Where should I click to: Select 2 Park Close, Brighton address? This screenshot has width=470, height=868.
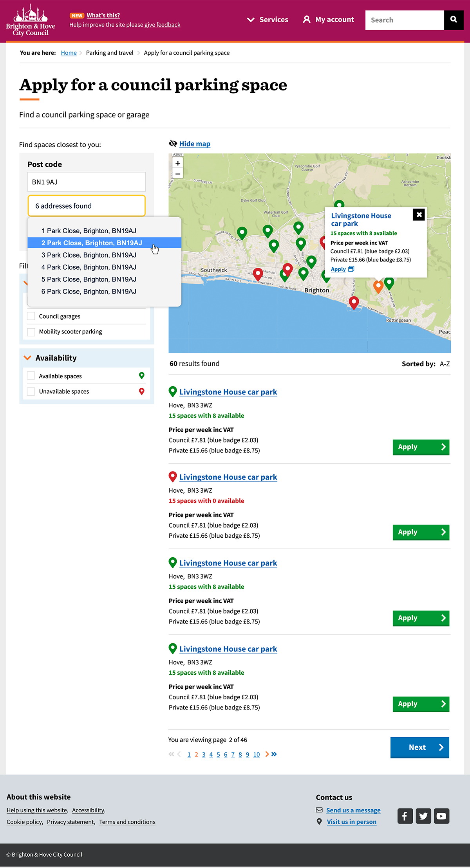pyautogui.click(x=92, y=243)
